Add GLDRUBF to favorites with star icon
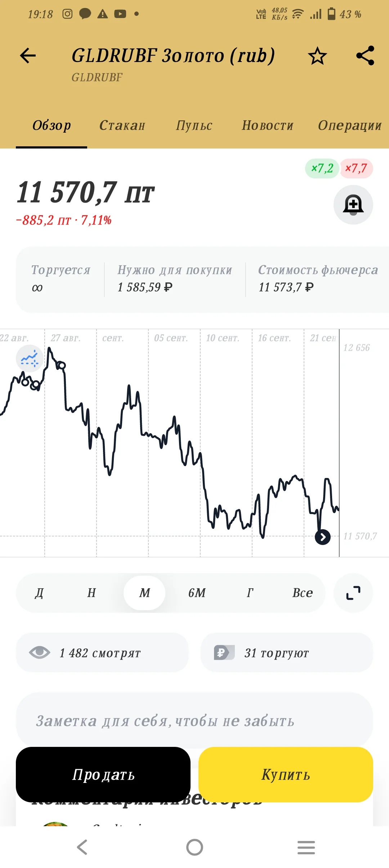This screenshot has width=389, height=868. pyautogui.click(x=317, y=56)
